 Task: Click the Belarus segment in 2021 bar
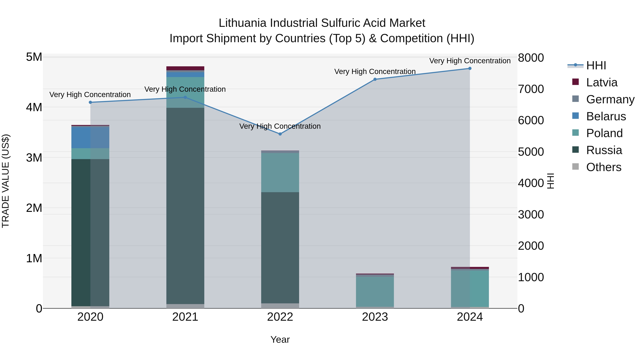point(185,75)
